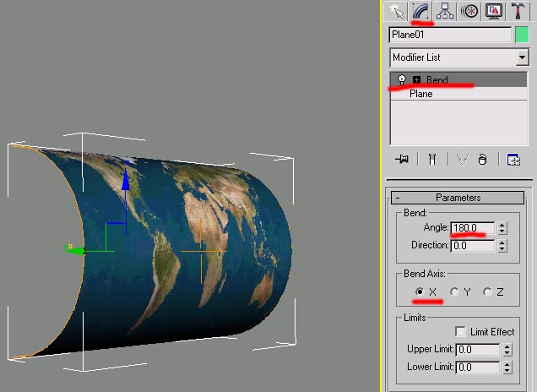Viewport: 537px width, 392px height.
Task: Open the Display command panel tab
Action: pos(493,11)
